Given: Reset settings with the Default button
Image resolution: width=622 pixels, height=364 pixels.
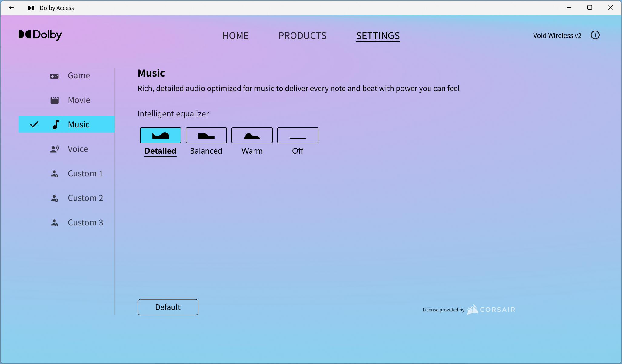Looking at the screenshot, I should (168, 307).
